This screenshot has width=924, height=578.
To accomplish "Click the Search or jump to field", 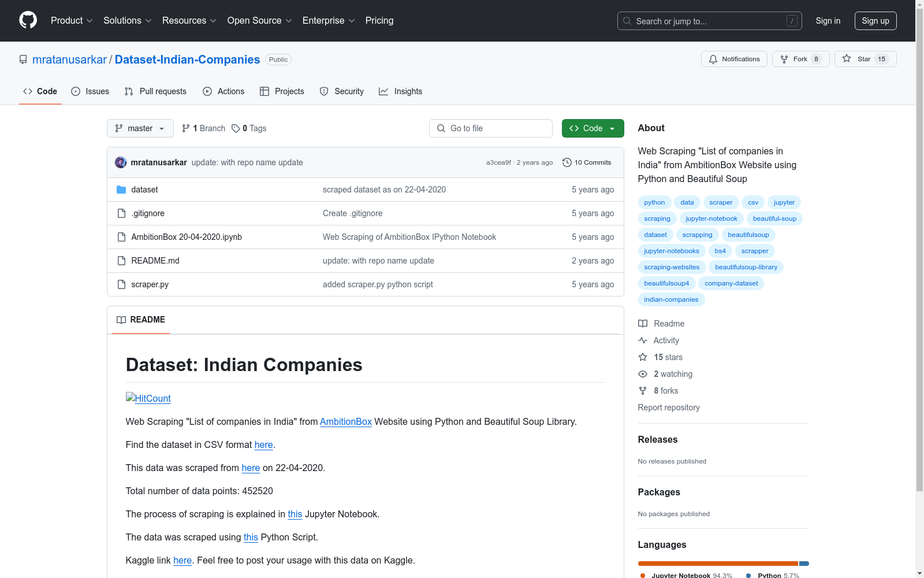I will tap(710, 21).
